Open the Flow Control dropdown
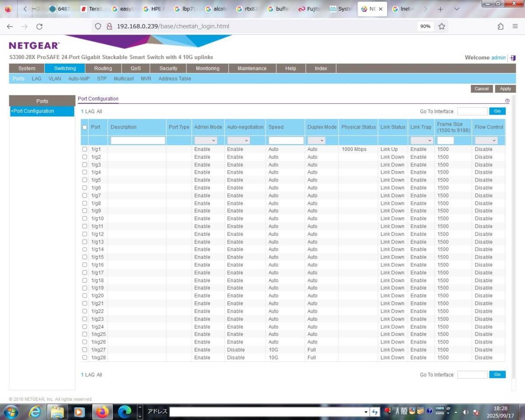 486,140
